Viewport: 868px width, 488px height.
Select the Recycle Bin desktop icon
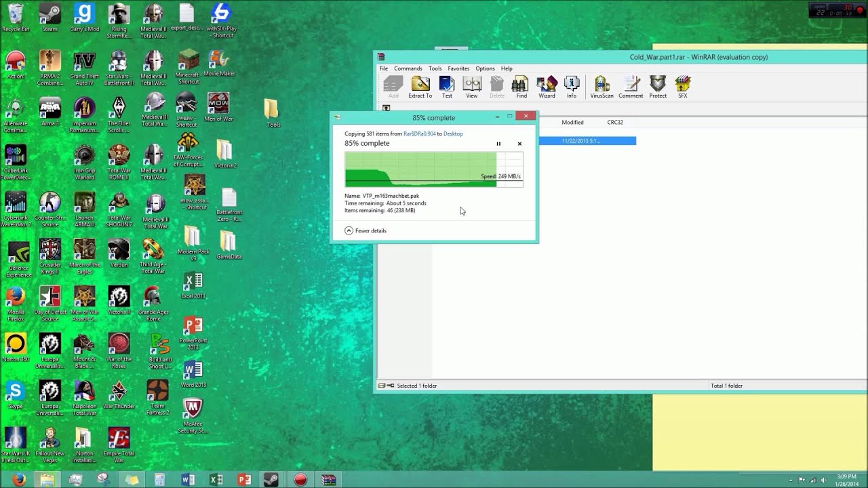pyautogui.click(x=16, y=18)
